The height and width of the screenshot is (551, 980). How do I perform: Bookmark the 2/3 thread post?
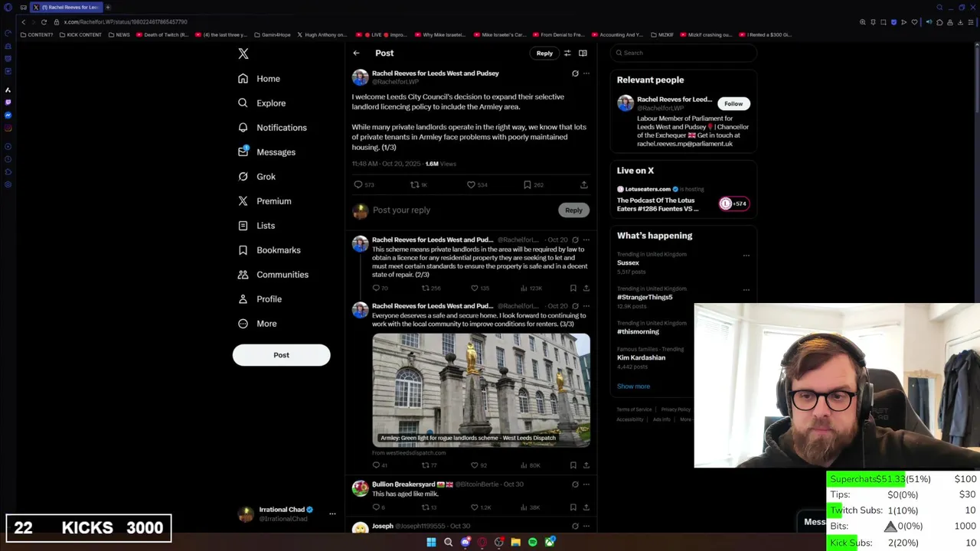point(573,288)
